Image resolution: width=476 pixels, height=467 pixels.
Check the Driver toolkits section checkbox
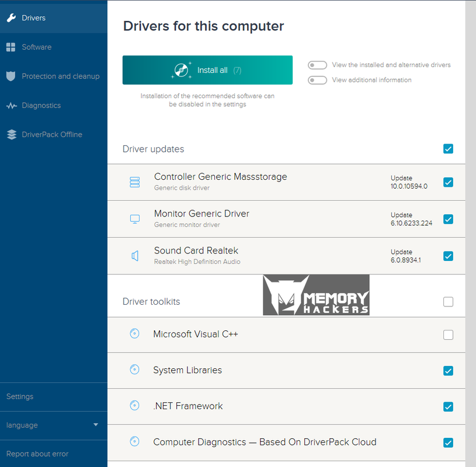click(448, 302)
